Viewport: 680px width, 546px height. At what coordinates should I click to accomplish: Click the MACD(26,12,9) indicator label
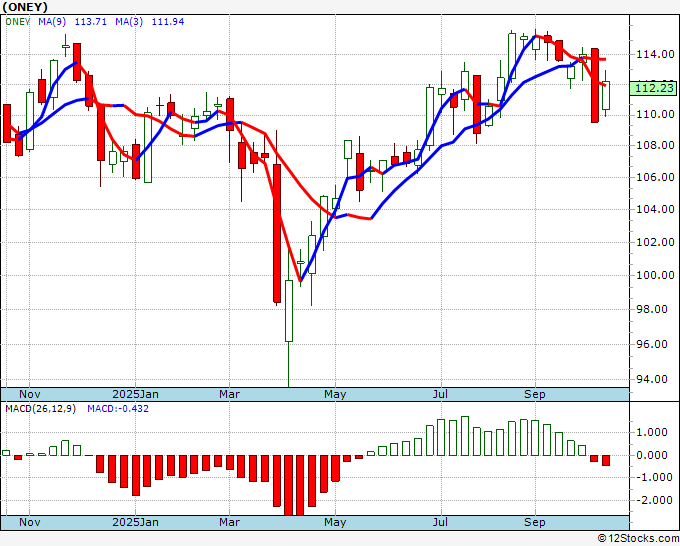(x=40, y=409)
